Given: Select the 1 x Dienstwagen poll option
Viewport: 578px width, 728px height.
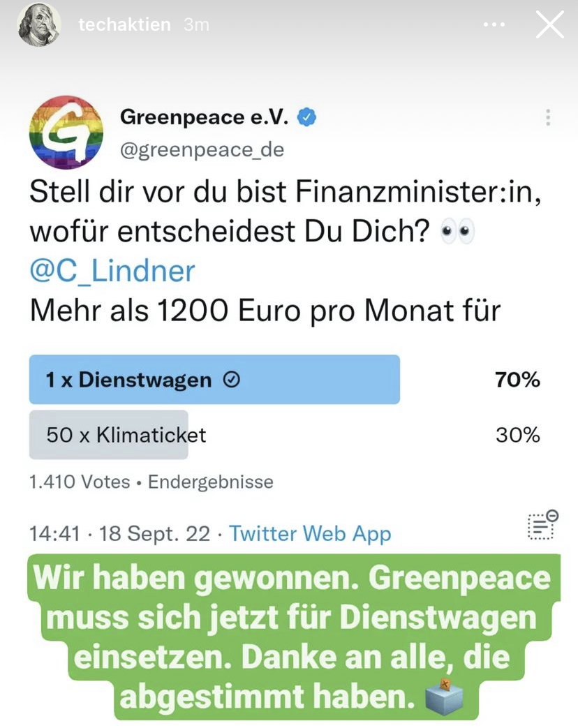Looking at the screenshot, I should pyautogui.click(x=214, y=379).
